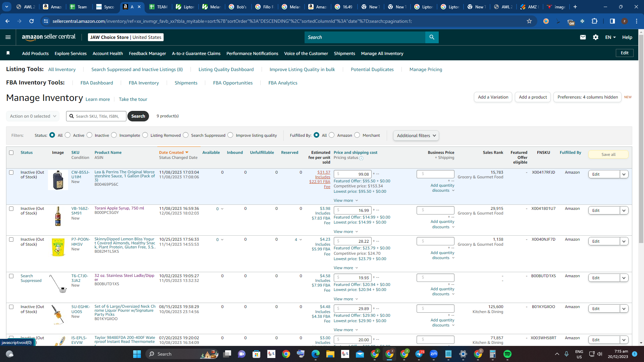The height and width of the screenshot is (362, 644).
Task: Click the bookmark flag icon in the nav bar
Action: click(8, 53)
